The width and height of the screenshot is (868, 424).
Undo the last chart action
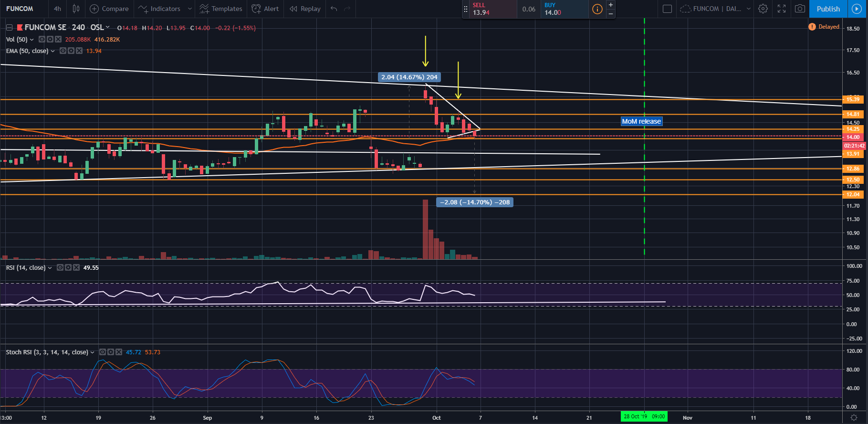(x=334, y=9)
